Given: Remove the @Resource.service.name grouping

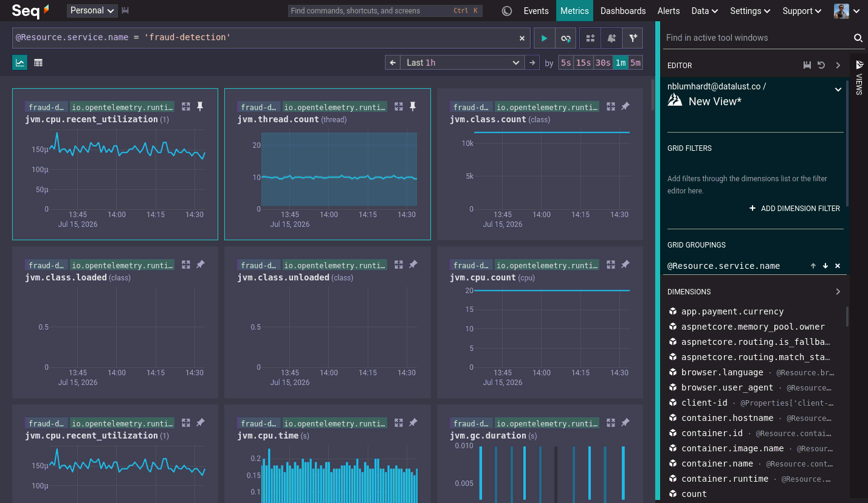Looking at the screenshot, I should click(x=838, y=266).
